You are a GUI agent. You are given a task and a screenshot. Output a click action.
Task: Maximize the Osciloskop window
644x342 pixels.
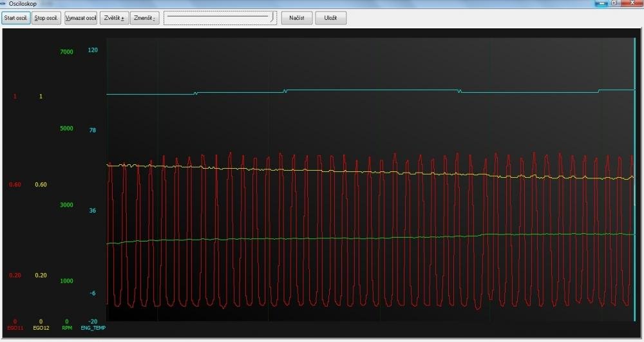click(x=614, y=3)
